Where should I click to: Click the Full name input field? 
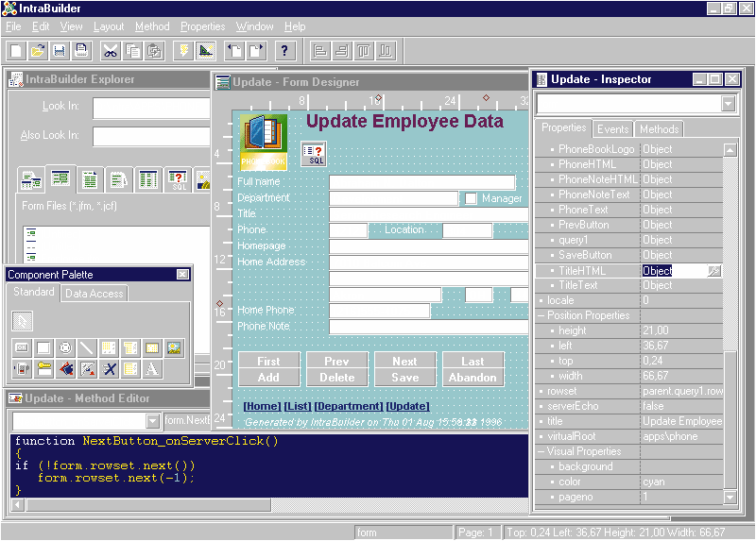coord(421,182)
